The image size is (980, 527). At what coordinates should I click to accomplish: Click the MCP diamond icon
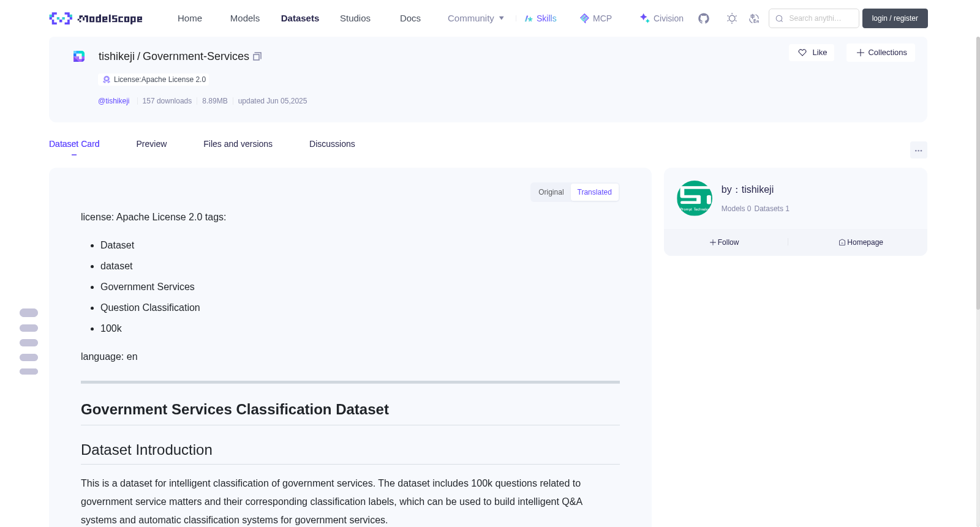click(584, 18)
